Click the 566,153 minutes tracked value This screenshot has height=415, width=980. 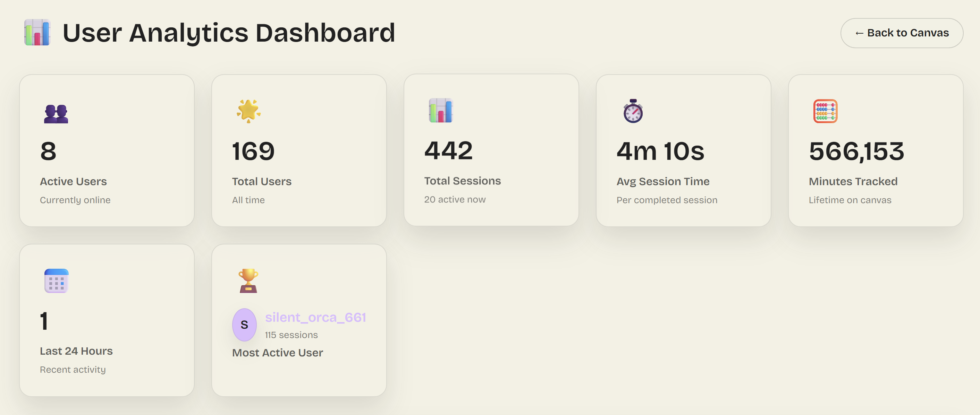coord(856,151)
